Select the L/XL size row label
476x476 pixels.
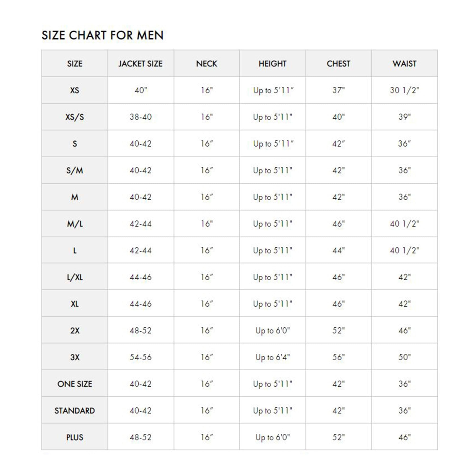click(75, 278)
